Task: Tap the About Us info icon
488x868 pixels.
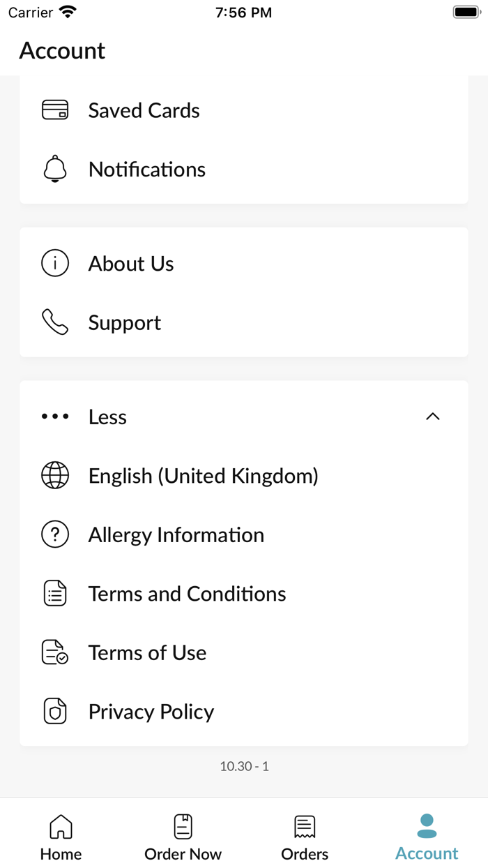Action: pyautogui.click(x=55, y=264)
